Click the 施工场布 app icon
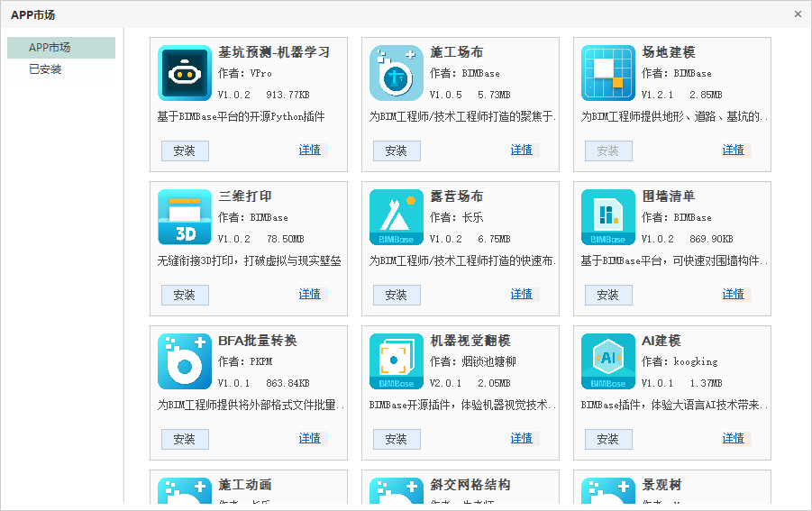Image resolution: width=812 pixels, height=511 pixels. click(397, 73)
